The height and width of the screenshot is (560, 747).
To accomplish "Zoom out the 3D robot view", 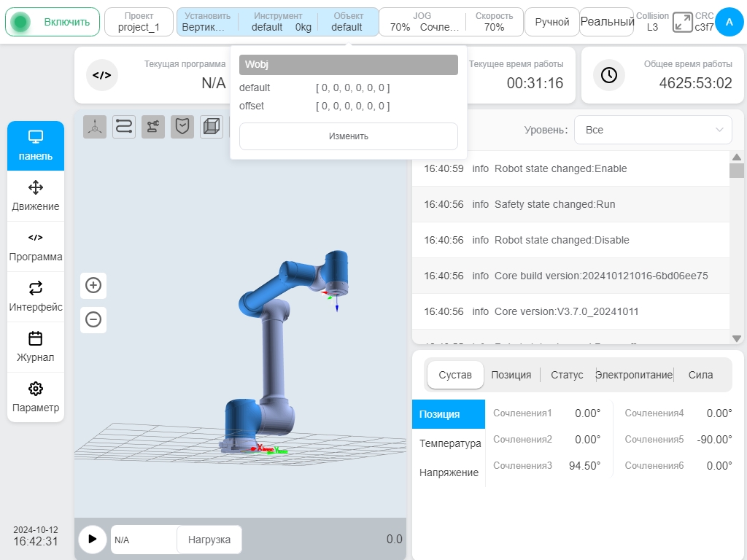I will coord(93,319).
